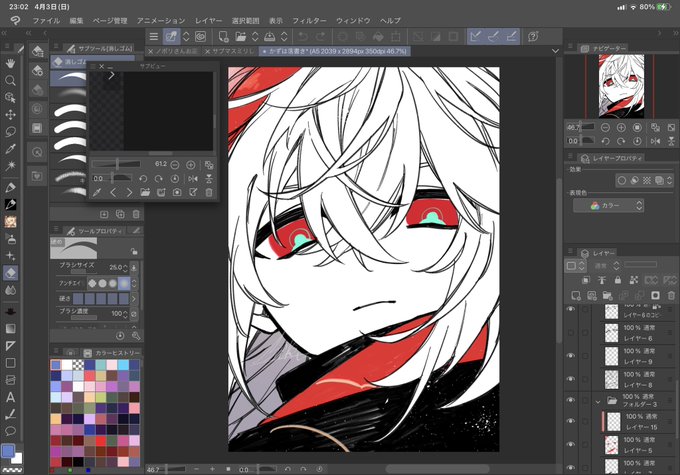Open the layer blending mode 通常 dropdown
This screenshot has width=680, height=475.
[x=606, y=265]
